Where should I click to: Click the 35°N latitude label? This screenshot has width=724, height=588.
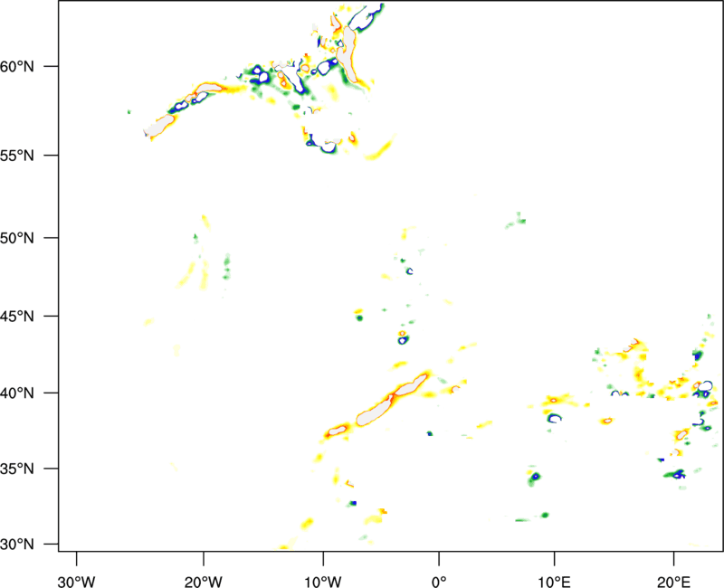[17, 469]
